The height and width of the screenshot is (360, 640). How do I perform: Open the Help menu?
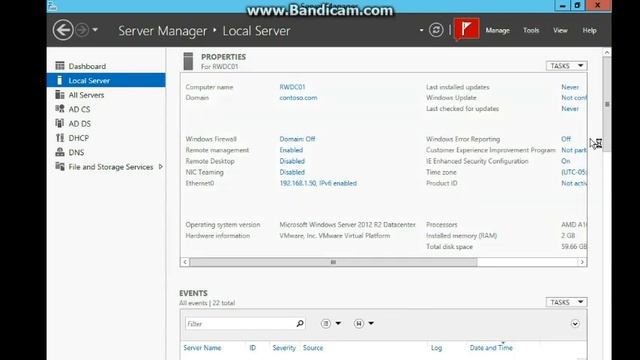[x=589, y=31]
